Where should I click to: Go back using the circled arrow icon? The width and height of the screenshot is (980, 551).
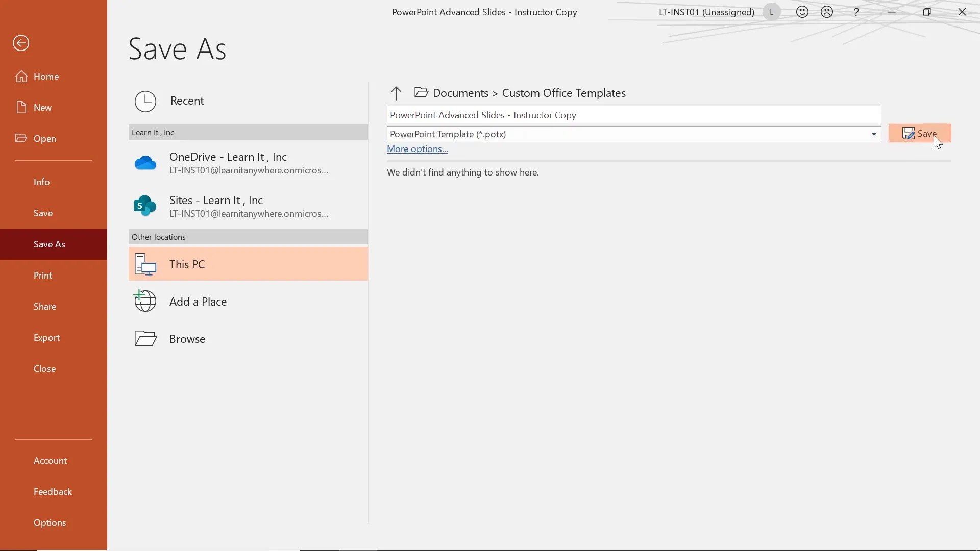[x=21, y=43]
